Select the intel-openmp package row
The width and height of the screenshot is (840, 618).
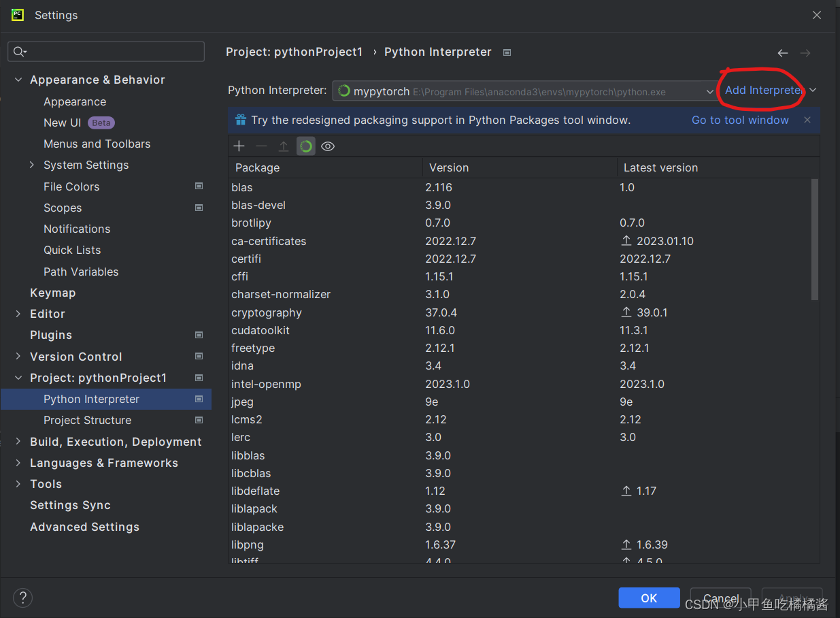520,384
